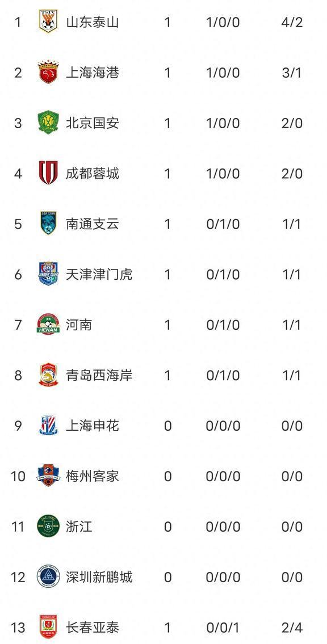Click the Tianjin Jinmen Tiger badge
The image size is (327, 644).
click(48, 274)
